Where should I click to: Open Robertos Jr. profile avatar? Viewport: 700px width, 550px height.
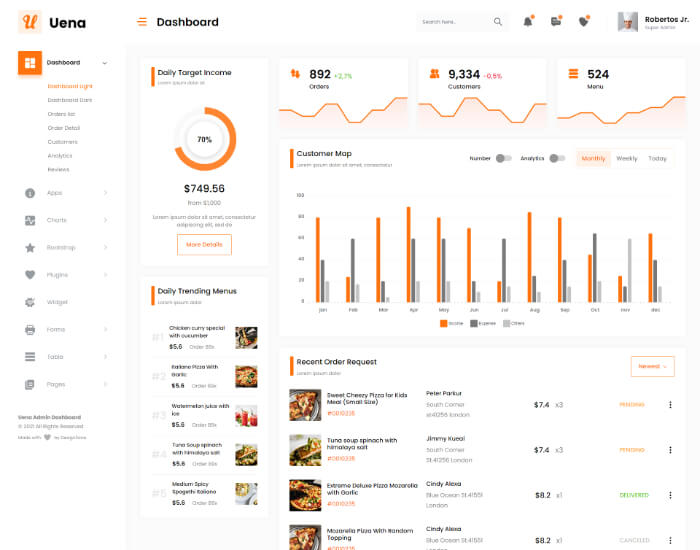[628, 22]
